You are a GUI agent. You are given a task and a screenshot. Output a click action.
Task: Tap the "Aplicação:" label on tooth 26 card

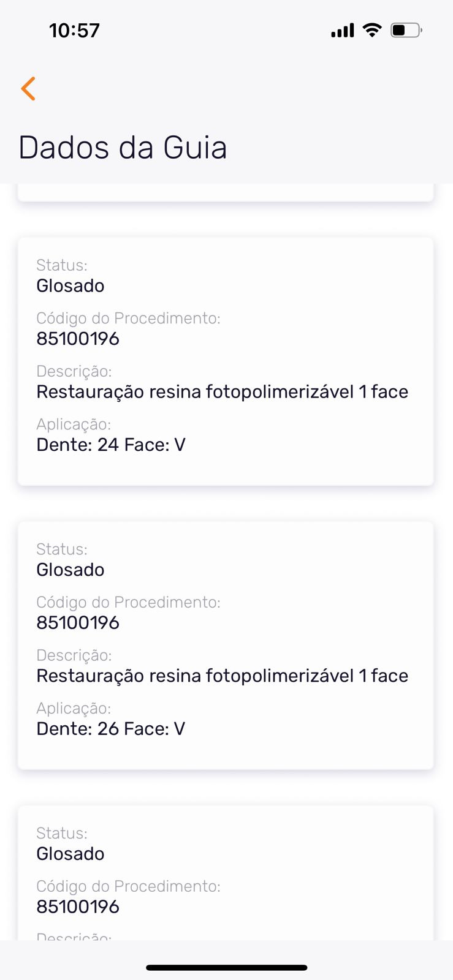pos(74,709)
